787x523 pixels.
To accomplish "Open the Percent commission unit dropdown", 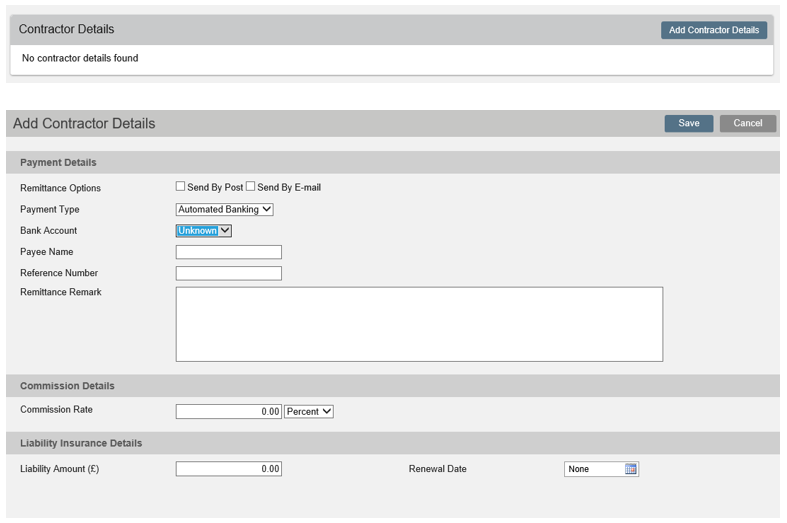I will (309, 412).
